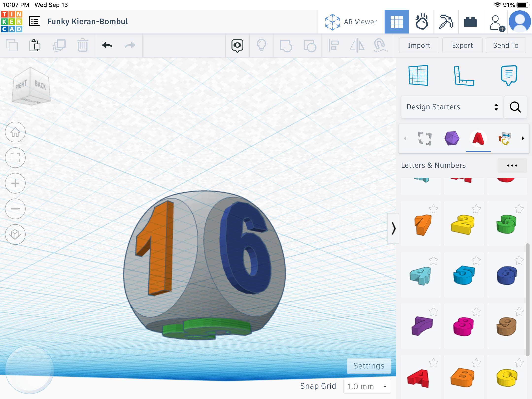Open the Design Starters shape dropdown

click(452, 107)
